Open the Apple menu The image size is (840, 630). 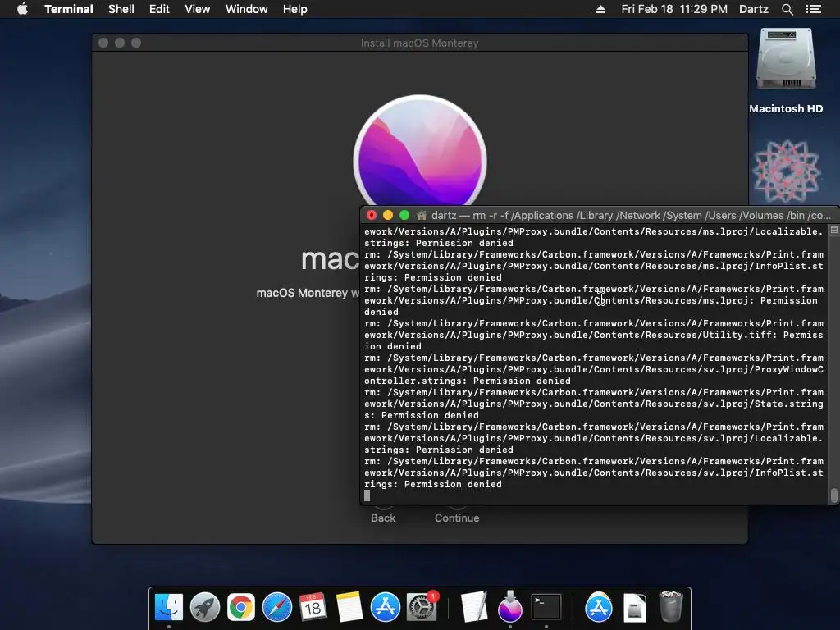click(22, 9)
